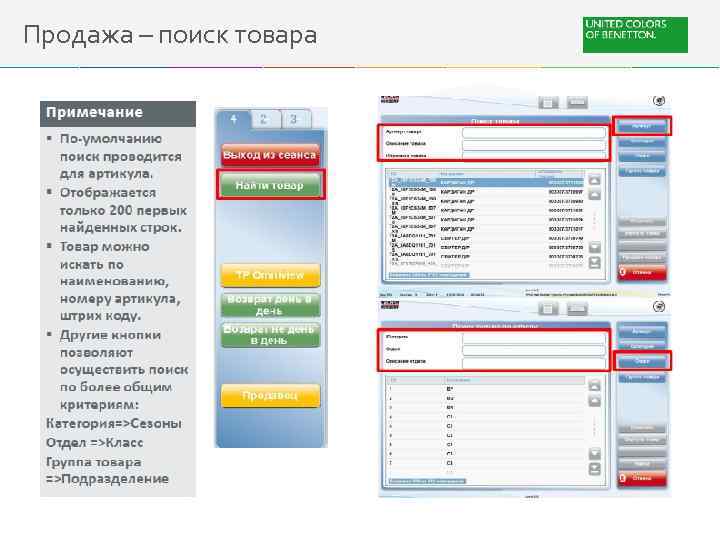The image size is (720, 540).
Task: Click the red Выход из сеанса button
Action: click(270, 155)
